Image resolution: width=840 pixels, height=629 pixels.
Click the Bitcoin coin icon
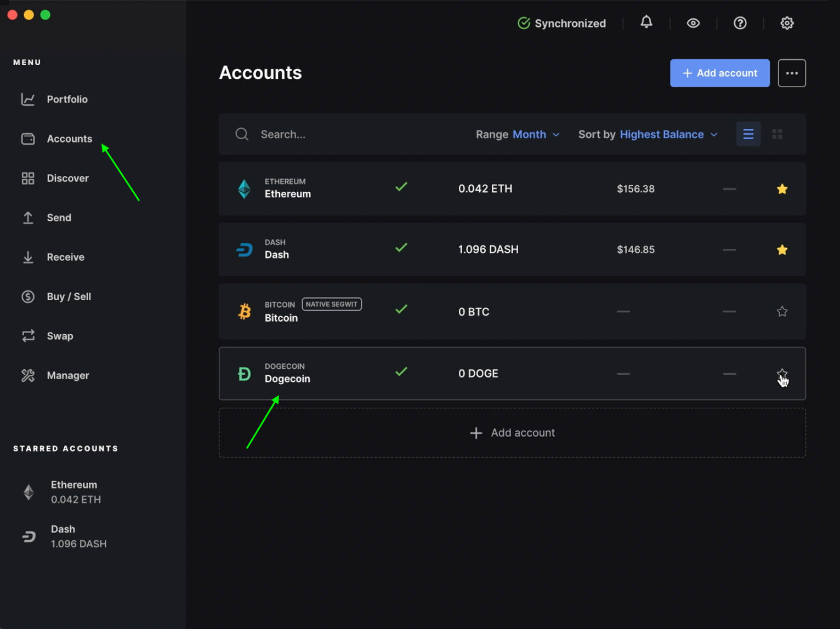click(244, 312)
